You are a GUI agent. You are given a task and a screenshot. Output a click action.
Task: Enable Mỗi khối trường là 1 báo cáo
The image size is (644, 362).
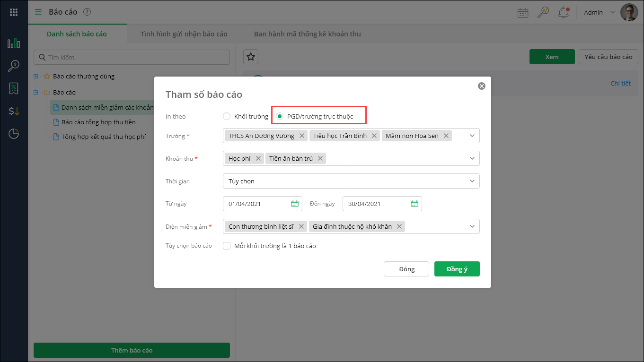227,246
